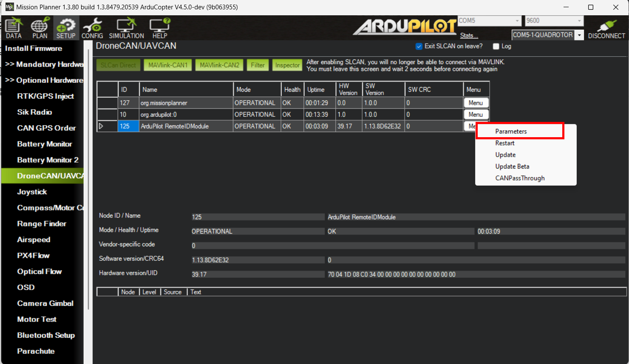
Task: Open Sik Radio setup page
Action: [34, 112]
